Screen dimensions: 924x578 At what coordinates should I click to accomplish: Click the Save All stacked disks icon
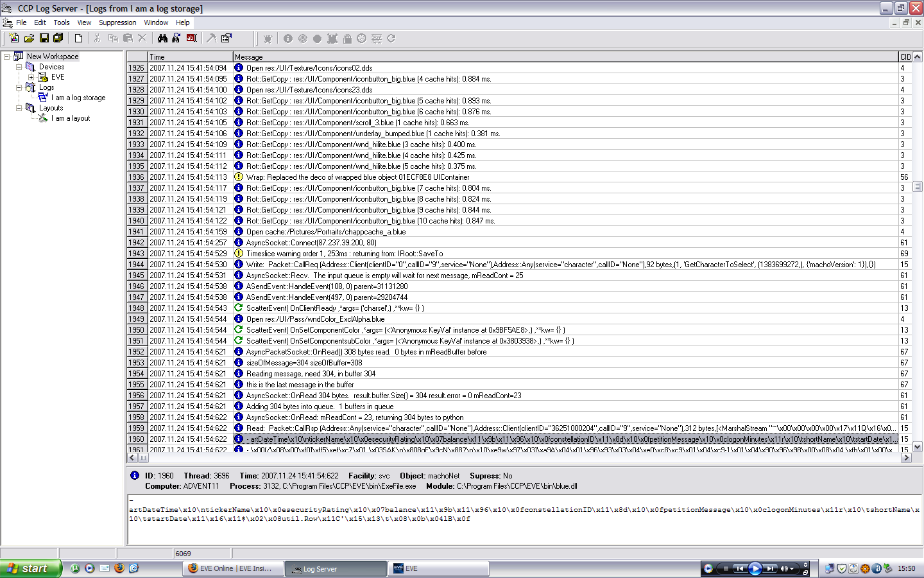(x=58, y=39)
